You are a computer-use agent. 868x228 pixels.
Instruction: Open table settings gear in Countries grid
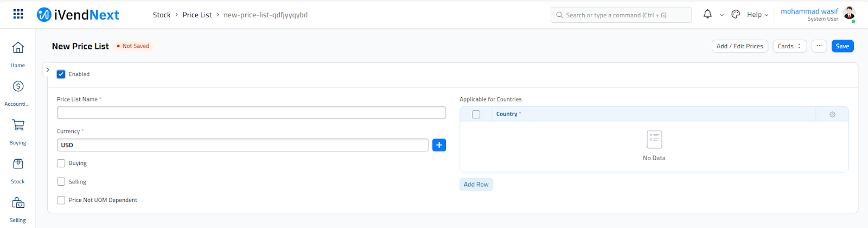832,115
